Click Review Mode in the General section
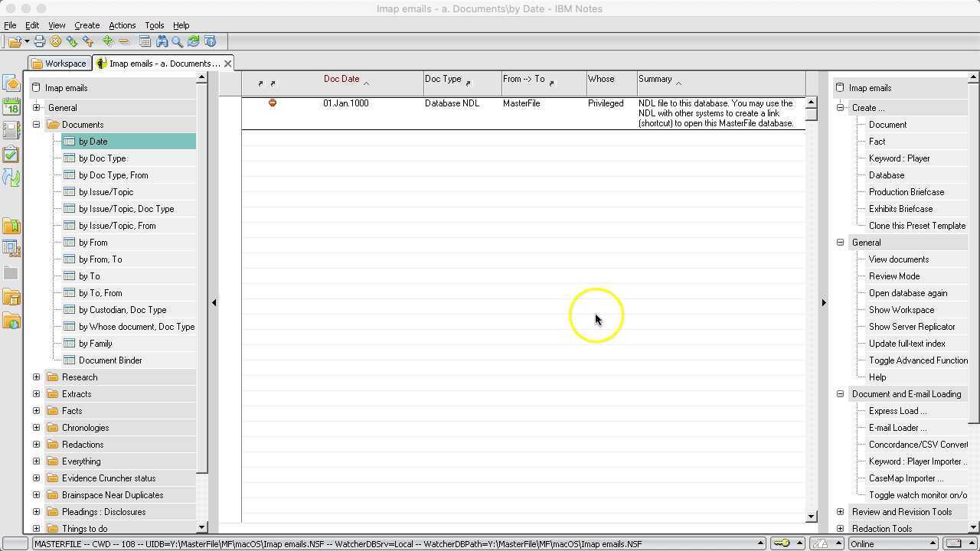This screenshot has height=551, width=980. (x=893, y=276)
